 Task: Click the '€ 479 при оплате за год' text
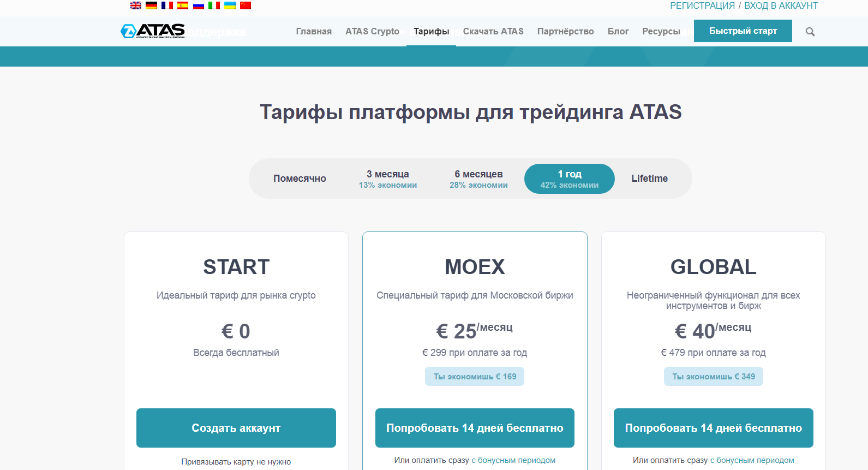pos(714,353)
